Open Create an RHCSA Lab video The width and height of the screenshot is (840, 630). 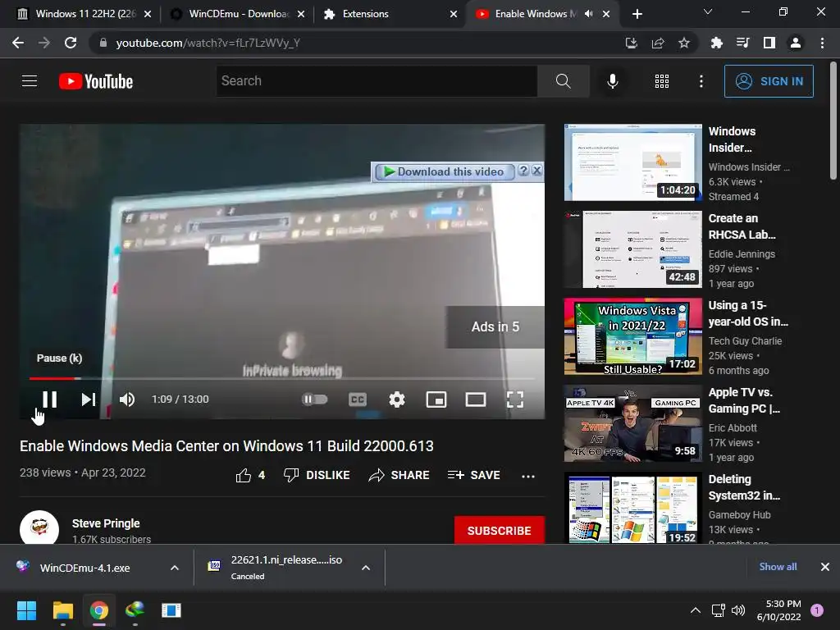pyautogui.click(x=742, y=226)
